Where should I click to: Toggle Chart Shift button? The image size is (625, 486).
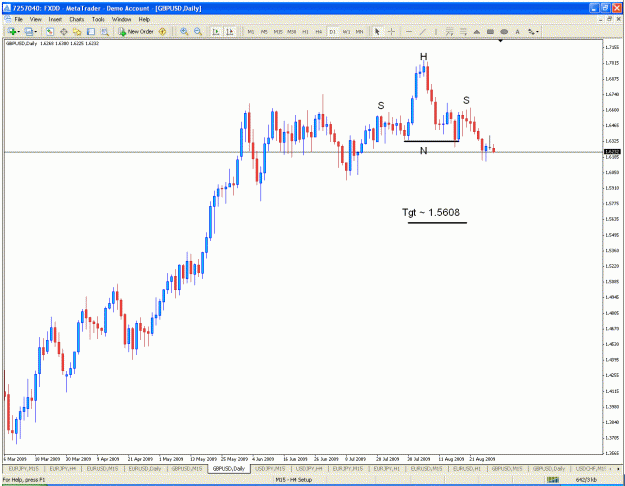tap(230, 31)
